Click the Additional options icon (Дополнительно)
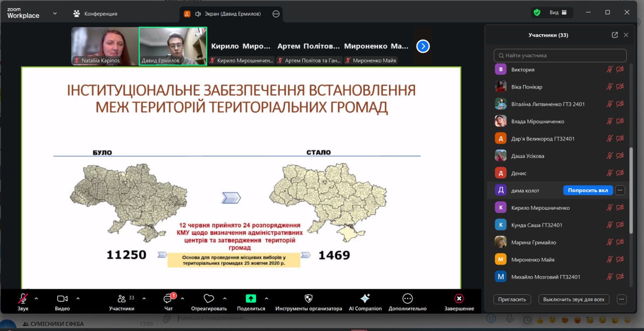The height and width of the screenshot is (331, 644). point(407,299)
